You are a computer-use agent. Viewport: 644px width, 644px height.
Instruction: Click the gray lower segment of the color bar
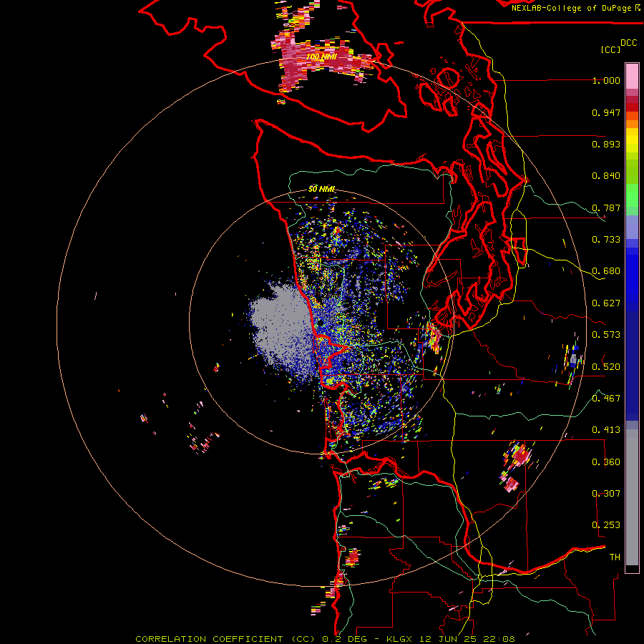coord(632,497)
